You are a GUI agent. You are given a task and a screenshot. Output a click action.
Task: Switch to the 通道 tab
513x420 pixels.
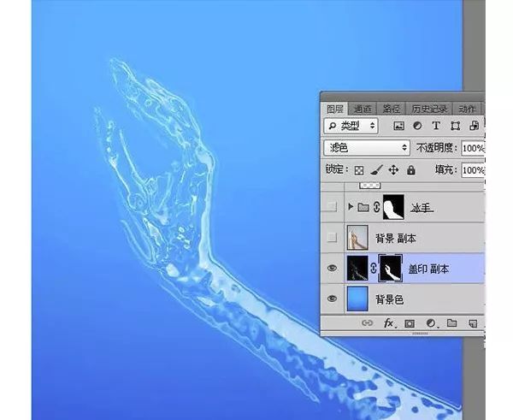[363, 109]
